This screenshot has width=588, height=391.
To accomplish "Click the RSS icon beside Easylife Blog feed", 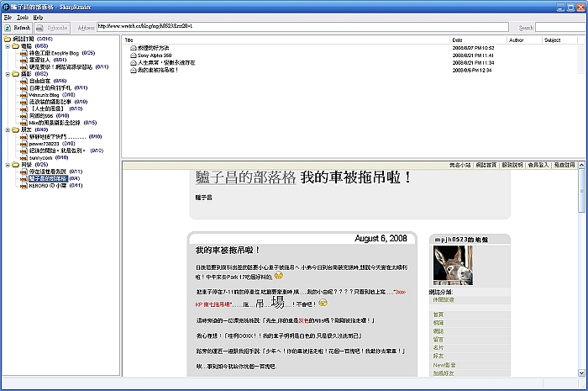I will (x=24, y=53).
